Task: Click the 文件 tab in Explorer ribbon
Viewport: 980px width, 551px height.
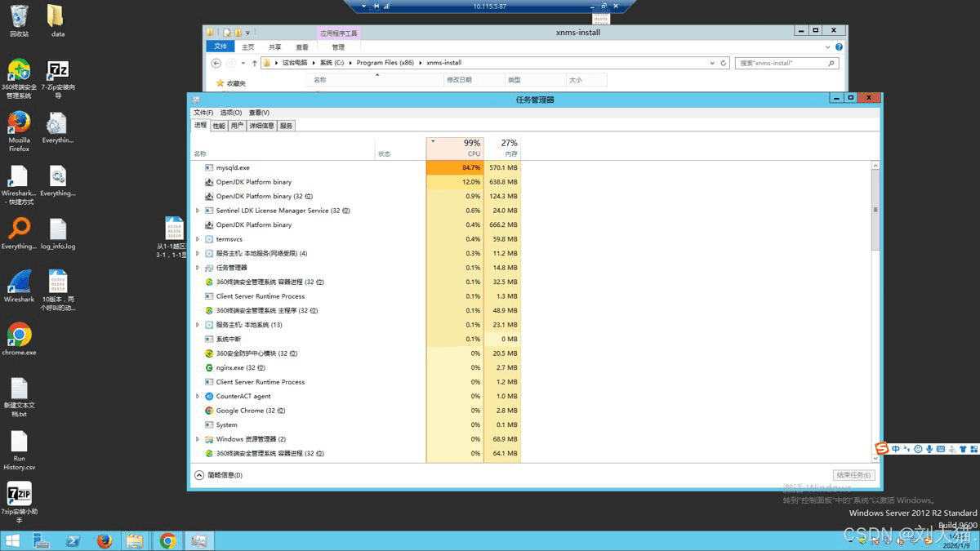Action: coord(220,47)
